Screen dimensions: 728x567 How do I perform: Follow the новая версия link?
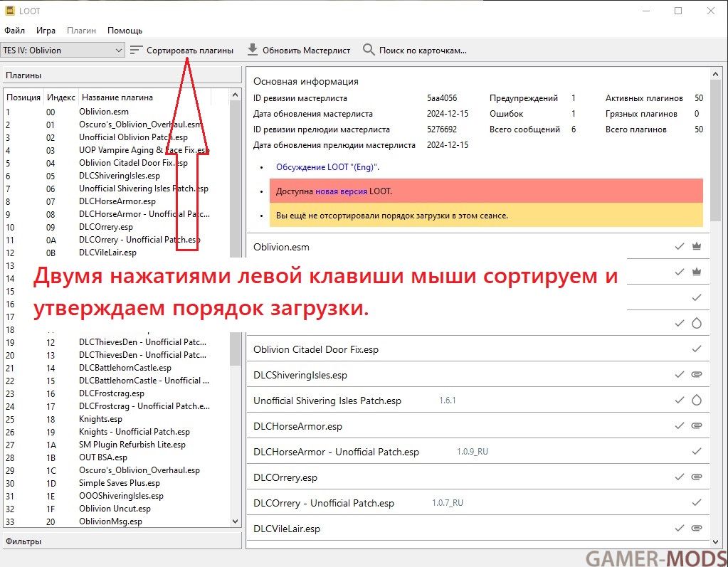click(341, 191)
